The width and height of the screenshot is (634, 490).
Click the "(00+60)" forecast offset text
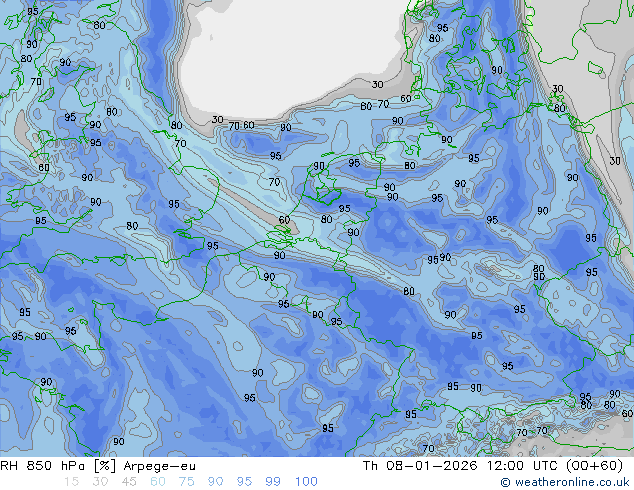click(x=594, y=466)
